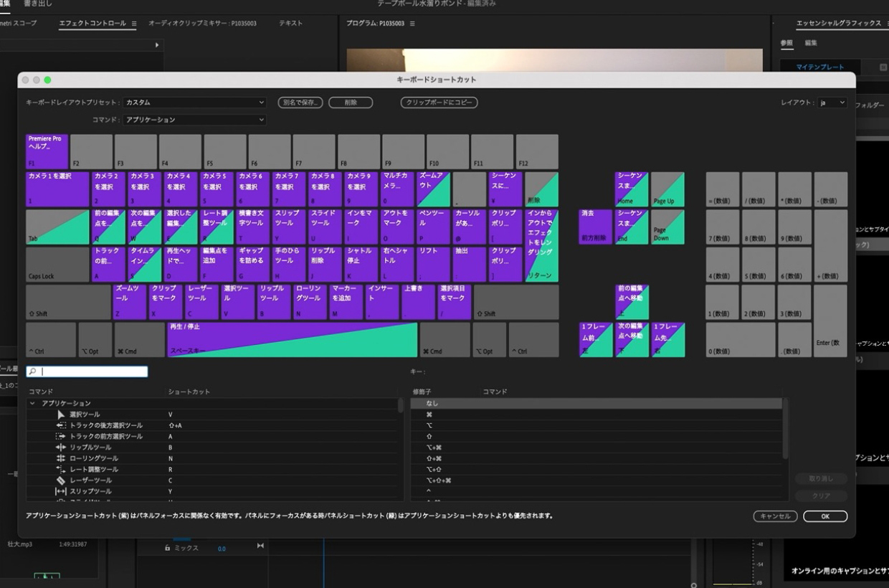Click the modifier list vertical scrollbar
This screenshot has height=588, width=889.
pyautogui.click(x=786, y=428)
